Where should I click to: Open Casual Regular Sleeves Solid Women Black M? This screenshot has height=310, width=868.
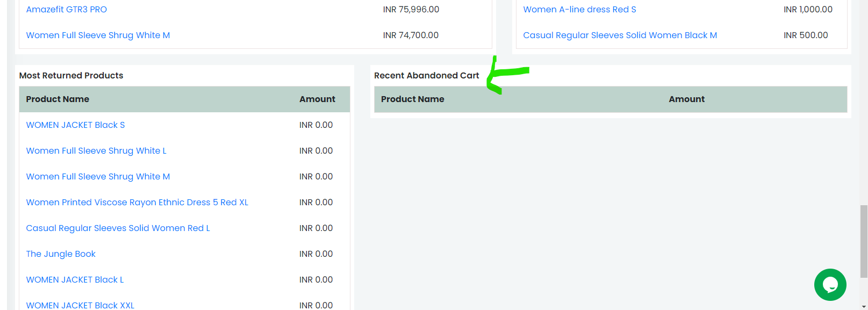[620, 35]
